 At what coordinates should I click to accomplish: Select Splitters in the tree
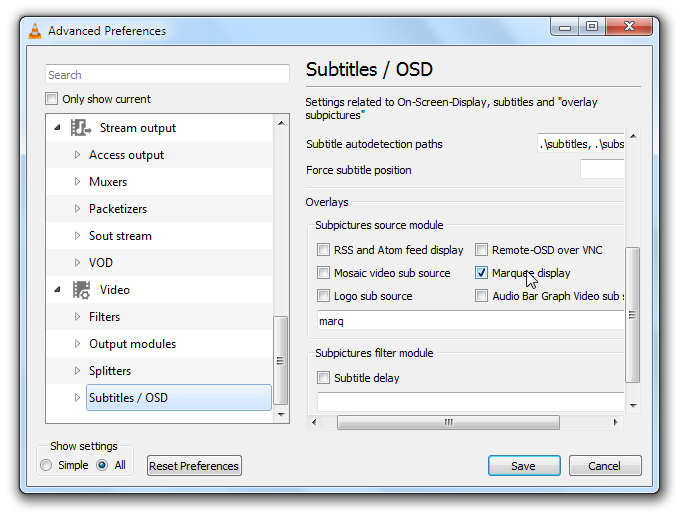tap(110, 371)
